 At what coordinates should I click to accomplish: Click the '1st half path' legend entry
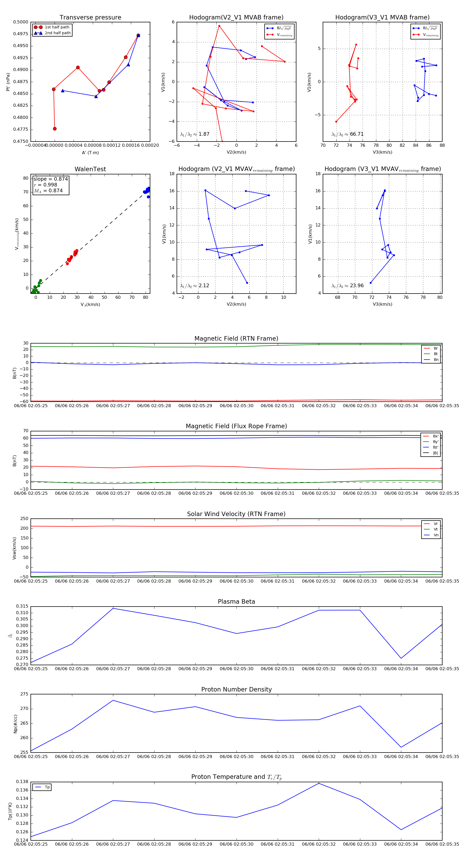52,27
